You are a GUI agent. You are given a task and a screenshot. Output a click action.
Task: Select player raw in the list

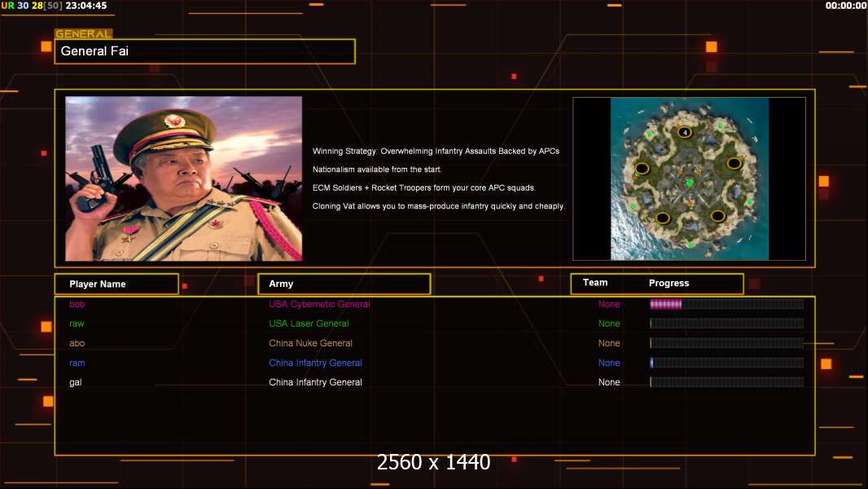click(x=77, y=324)
